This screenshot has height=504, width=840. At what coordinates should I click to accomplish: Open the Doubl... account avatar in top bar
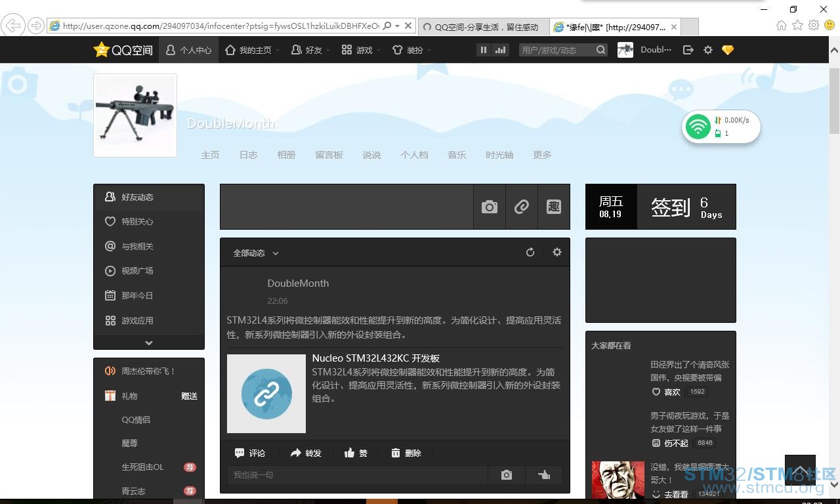coord(625,50)
